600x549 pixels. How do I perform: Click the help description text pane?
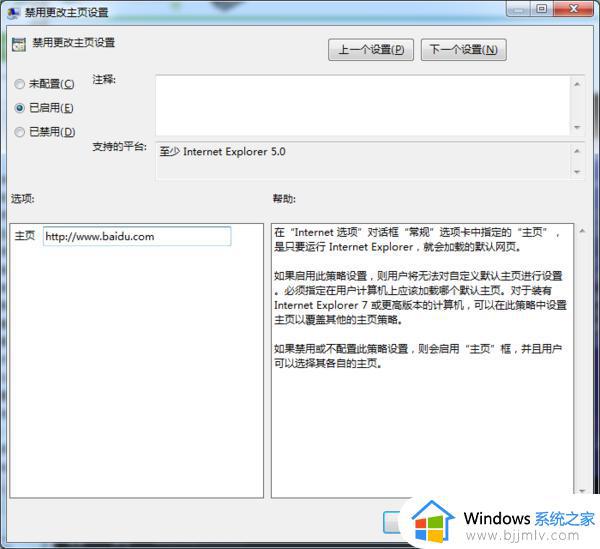420,420
